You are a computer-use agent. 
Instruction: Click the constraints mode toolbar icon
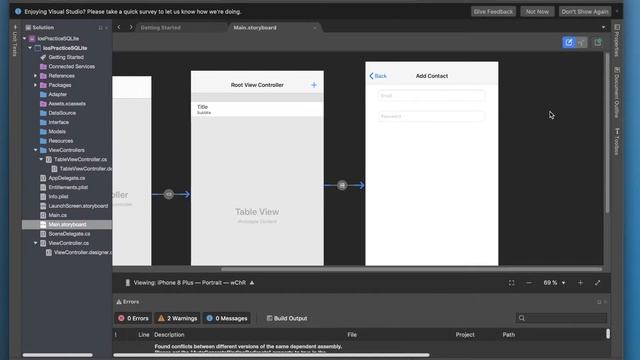[x=582, y=42]
